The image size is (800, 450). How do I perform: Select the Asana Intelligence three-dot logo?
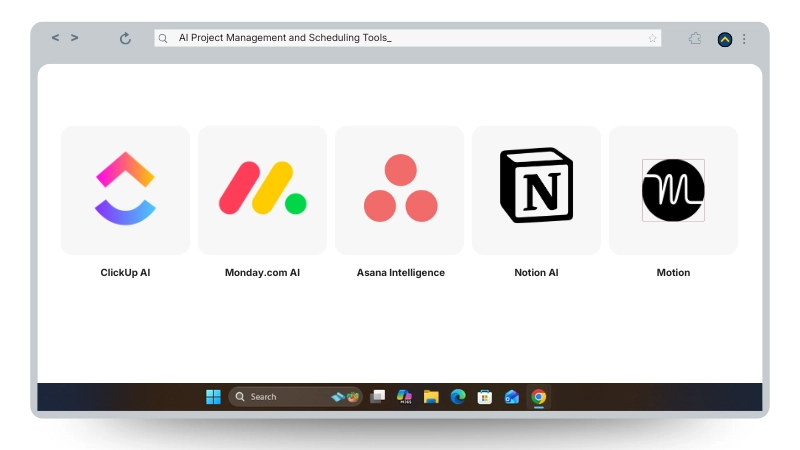tap(401, 188)
